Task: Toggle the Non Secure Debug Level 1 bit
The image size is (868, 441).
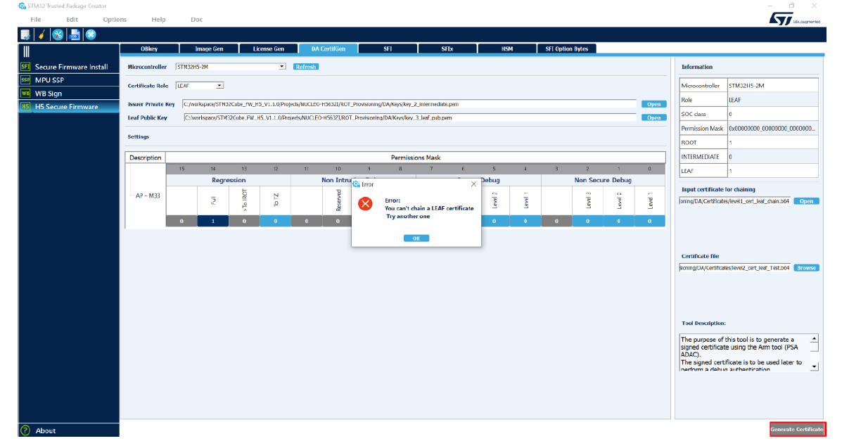Action: (x=650, y=221)
